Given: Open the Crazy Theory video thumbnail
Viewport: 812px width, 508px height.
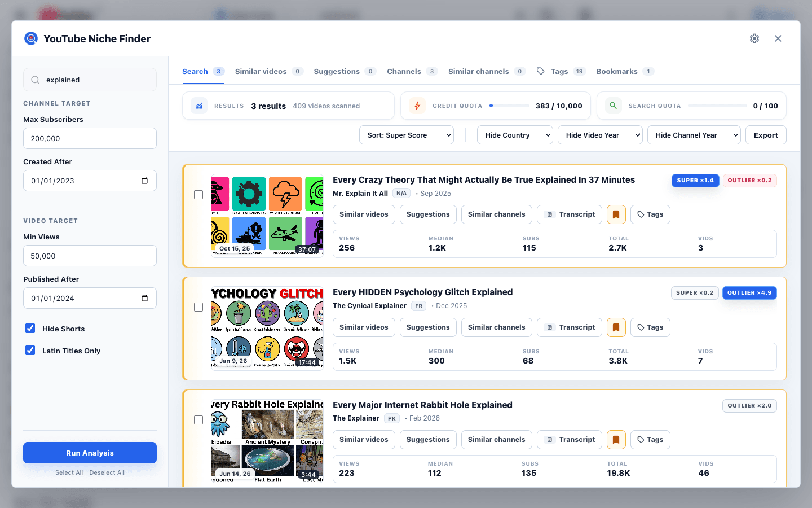Looking at the screenshot, I should click(267, 216).
